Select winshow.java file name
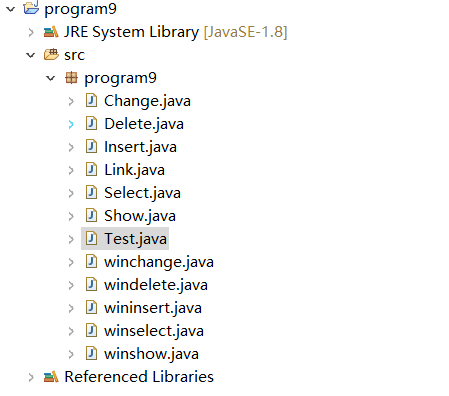Viewport: 449px width, 396px height. [151, 354]
